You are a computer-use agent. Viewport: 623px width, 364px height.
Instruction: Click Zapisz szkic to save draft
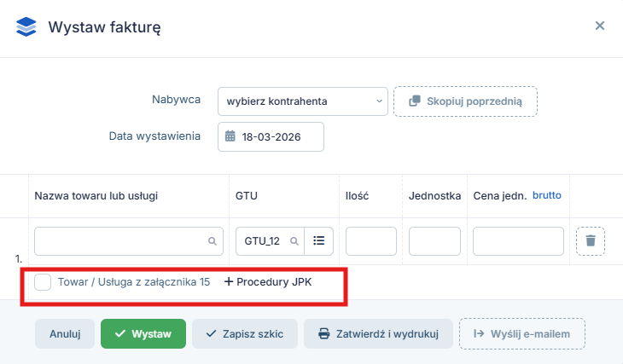pyautogui.click(x=245, y=334)
